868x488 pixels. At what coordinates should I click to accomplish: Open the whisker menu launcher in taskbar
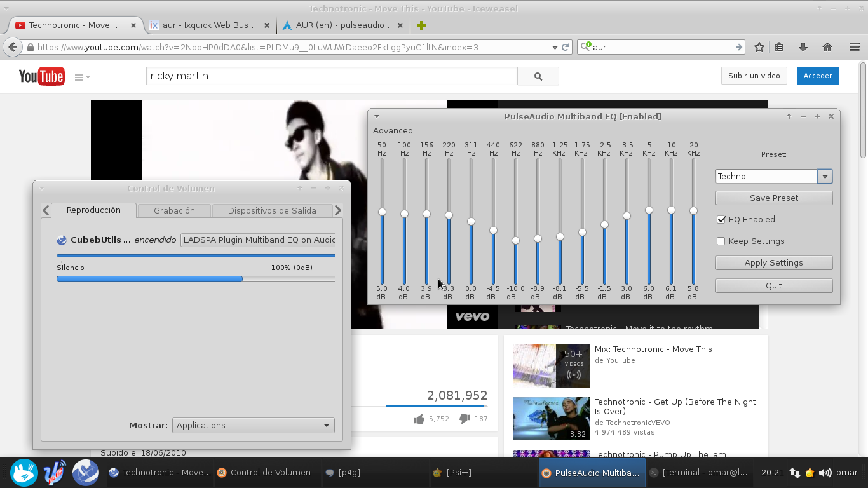coord(24,473)
